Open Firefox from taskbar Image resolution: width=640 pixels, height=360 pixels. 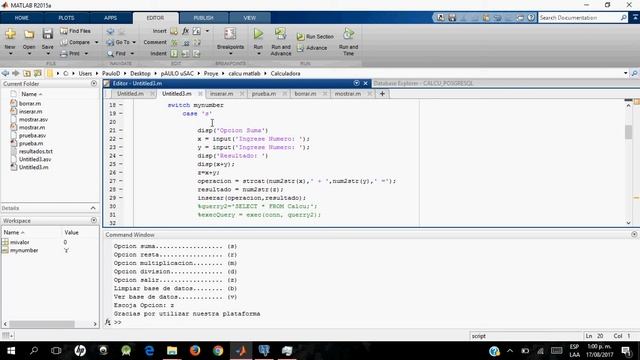click(x=195, y=351)
